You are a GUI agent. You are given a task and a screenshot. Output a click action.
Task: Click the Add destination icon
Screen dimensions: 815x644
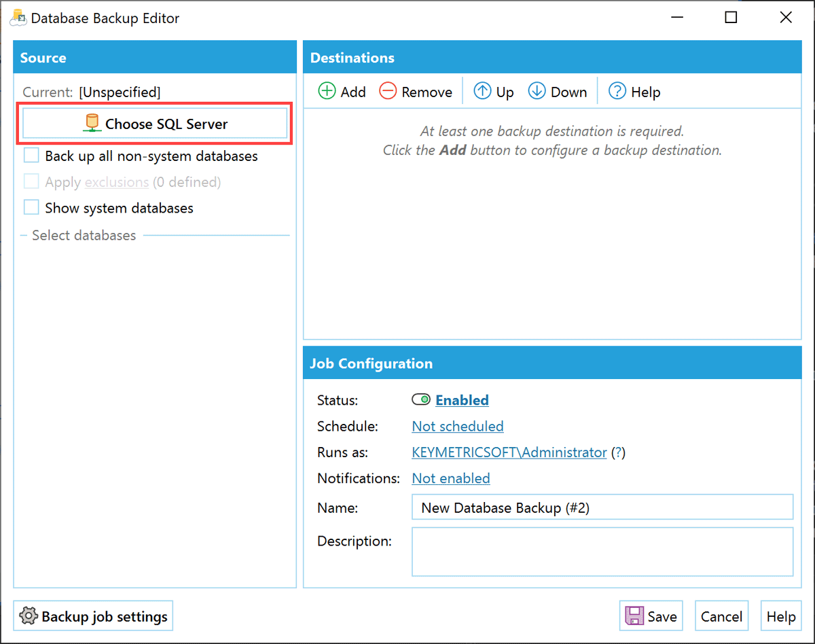pyautogui.click(x=327, y=91)
